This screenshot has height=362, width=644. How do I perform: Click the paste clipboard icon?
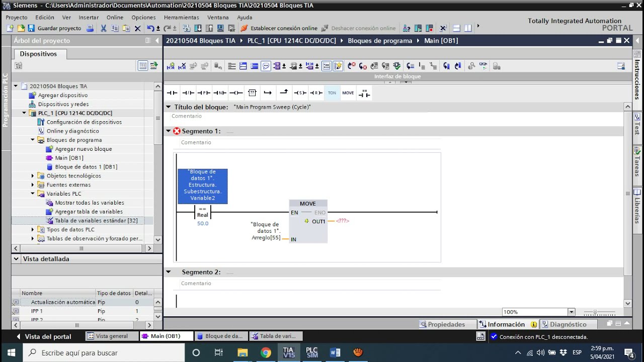point(126,28)
